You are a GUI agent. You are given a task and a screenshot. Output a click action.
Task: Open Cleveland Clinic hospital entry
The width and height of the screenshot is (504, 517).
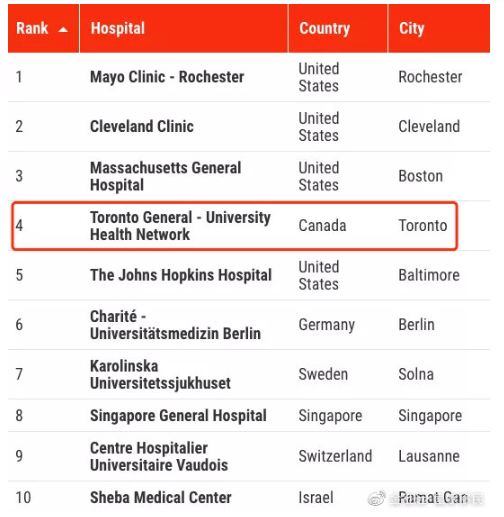[x=142, y=127]
